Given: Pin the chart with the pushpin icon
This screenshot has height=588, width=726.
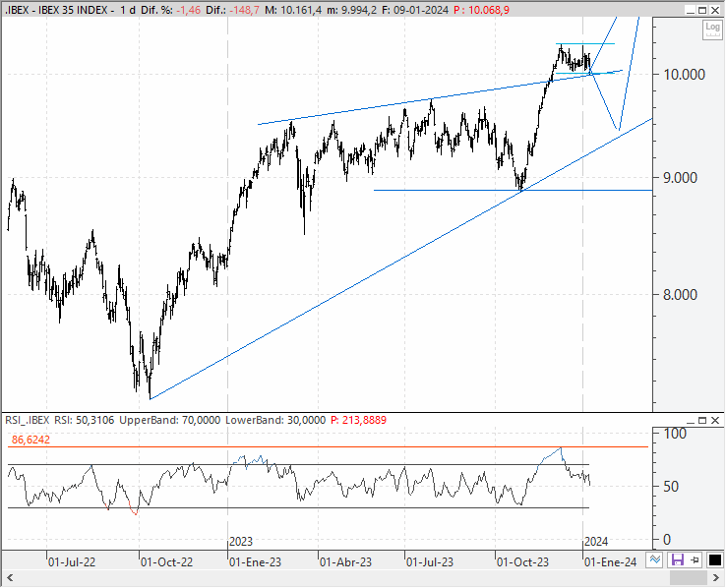Looking at the screenshot, I should (x=695, y=560).
